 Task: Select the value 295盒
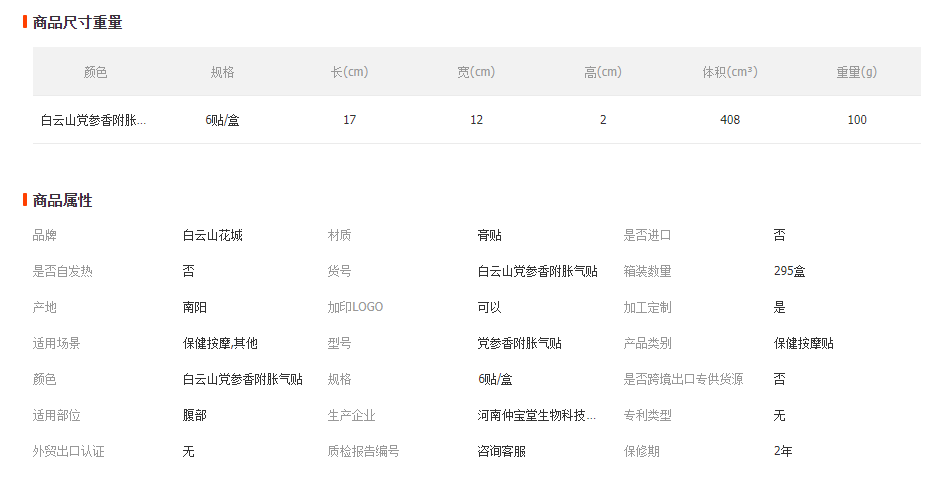click(789, 271)
